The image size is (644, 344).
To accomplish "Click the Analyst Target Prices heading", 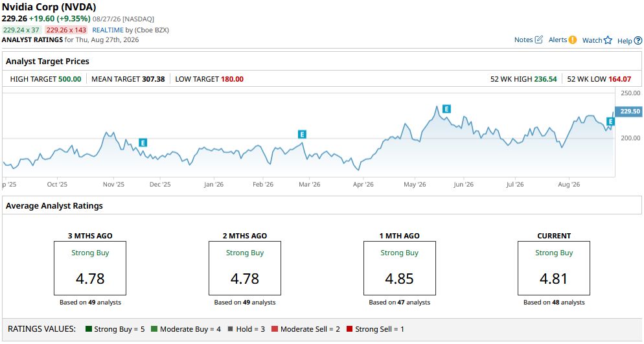I will (x=47, y=61).
